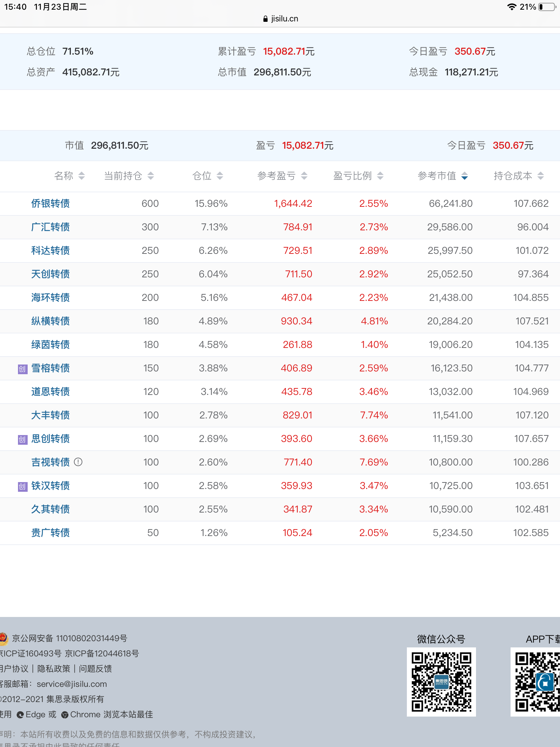Open 天创转债 bond details

[x=50, y=274]
